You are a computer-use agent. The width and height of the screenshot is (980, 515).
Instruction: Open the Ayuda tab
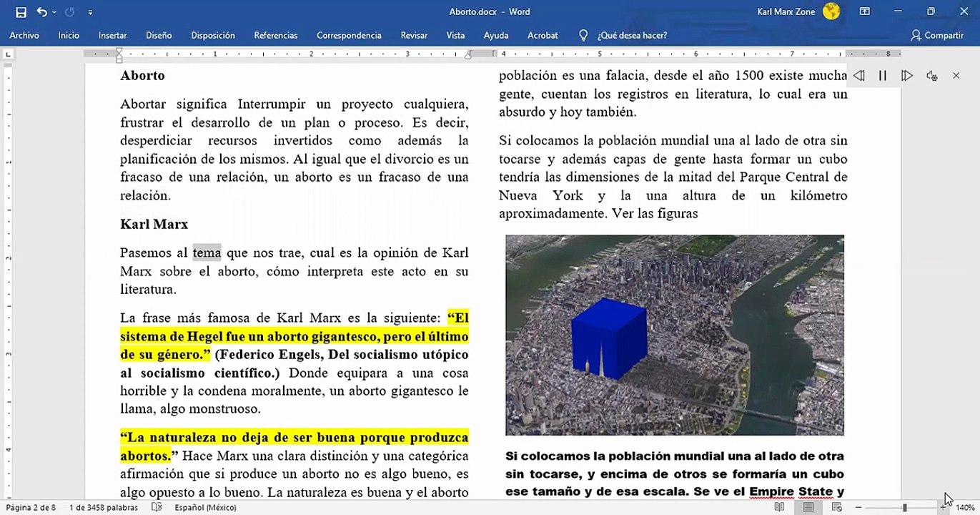click(x=496, y=35)
